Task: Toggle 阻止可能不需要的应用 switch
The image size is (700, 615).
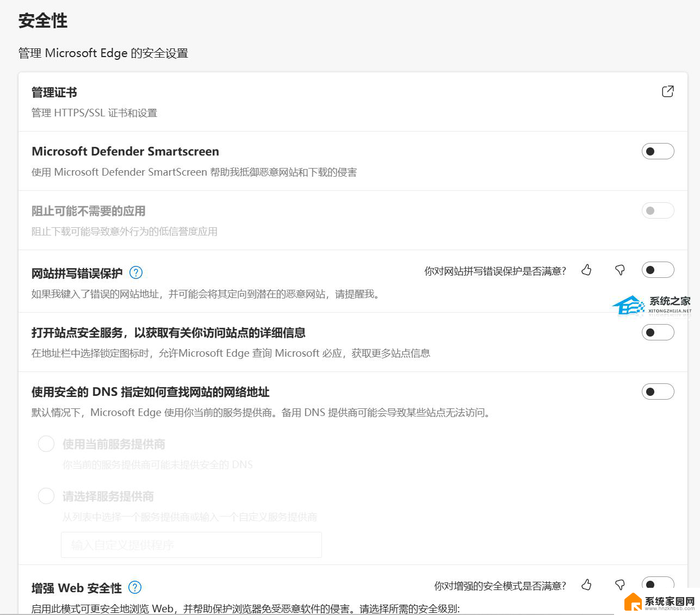Action: click(x=658, y=210)
